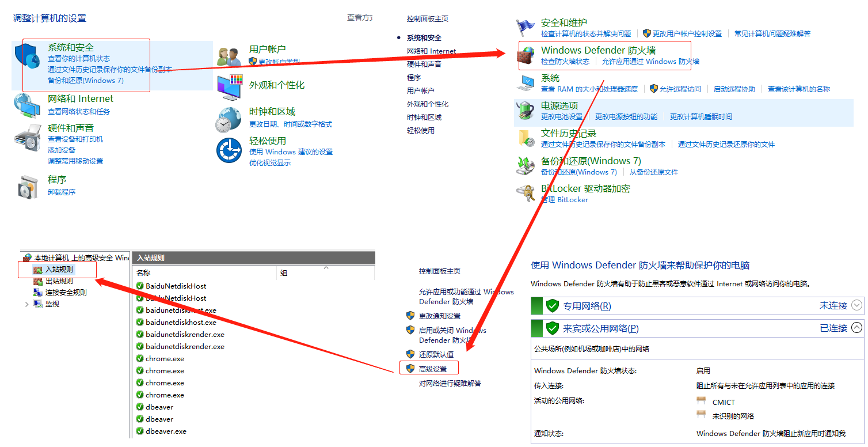
Task: Click the 文件历史记录 folder icon
Action: pos(526,138)
